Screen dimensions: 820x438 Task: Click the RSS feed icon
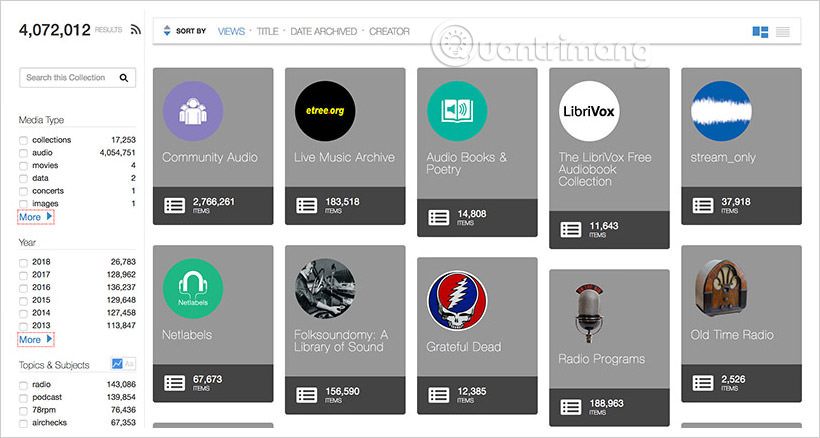click(135, 31)
